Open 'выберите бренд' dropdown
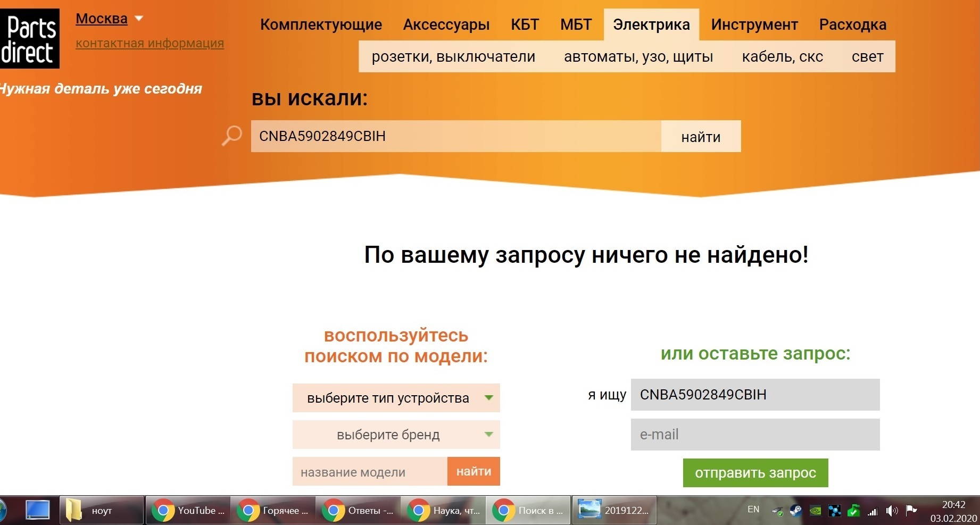The height and width of the screenshot is (525, 980). [x=396, y=435]
